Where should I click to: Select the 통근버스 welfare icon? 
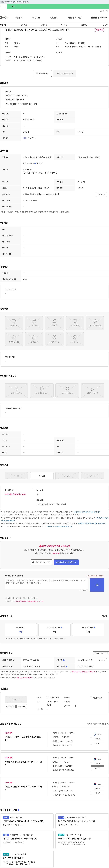click(x=14, y=323)
